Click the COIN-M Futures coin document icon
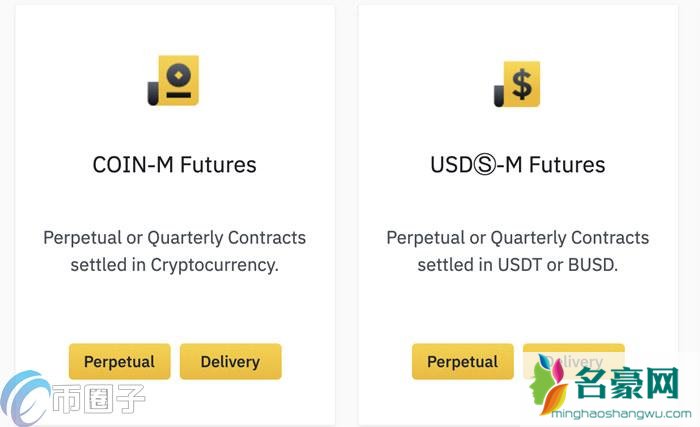Image resolution: width=700 pixels, height=427 pixels. click(173, 80)
